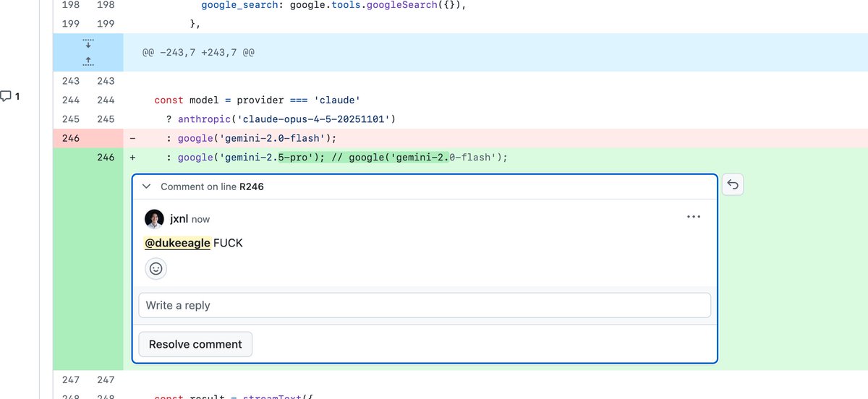Select added line number 246
This screenshot has height=399, width=868.
click(x=106, y=157)
